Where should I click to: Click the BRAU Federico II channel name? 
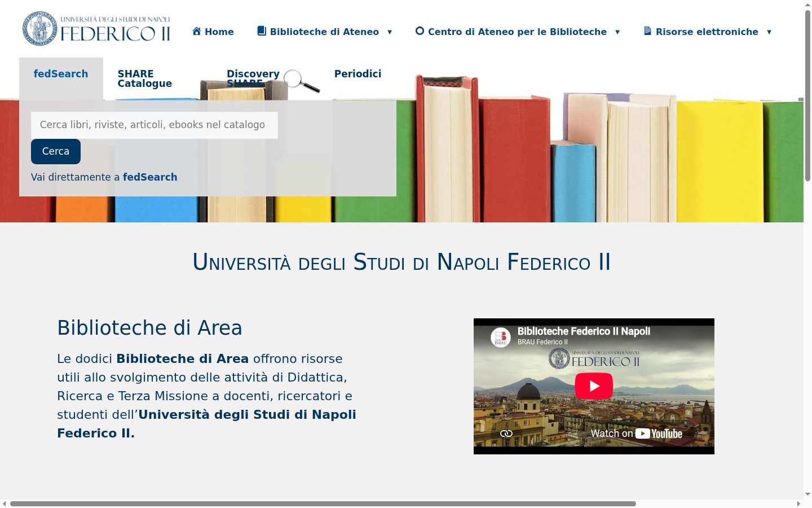click(x=542, y=342)
